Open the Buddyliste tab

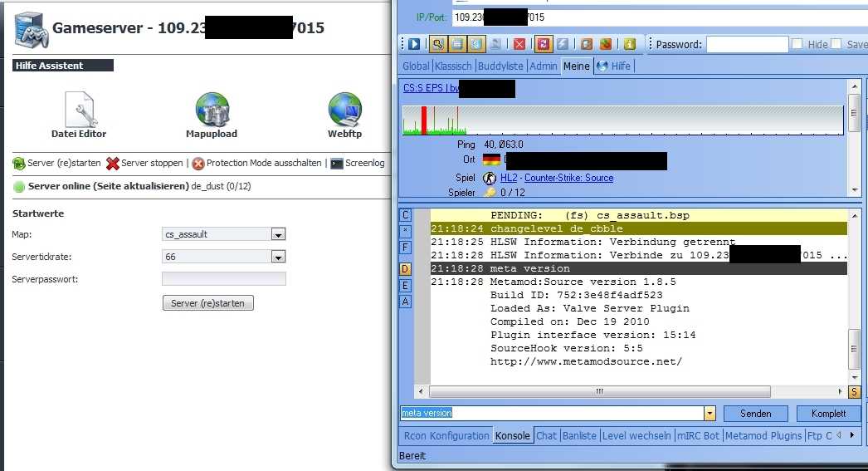tap(500, 66)
